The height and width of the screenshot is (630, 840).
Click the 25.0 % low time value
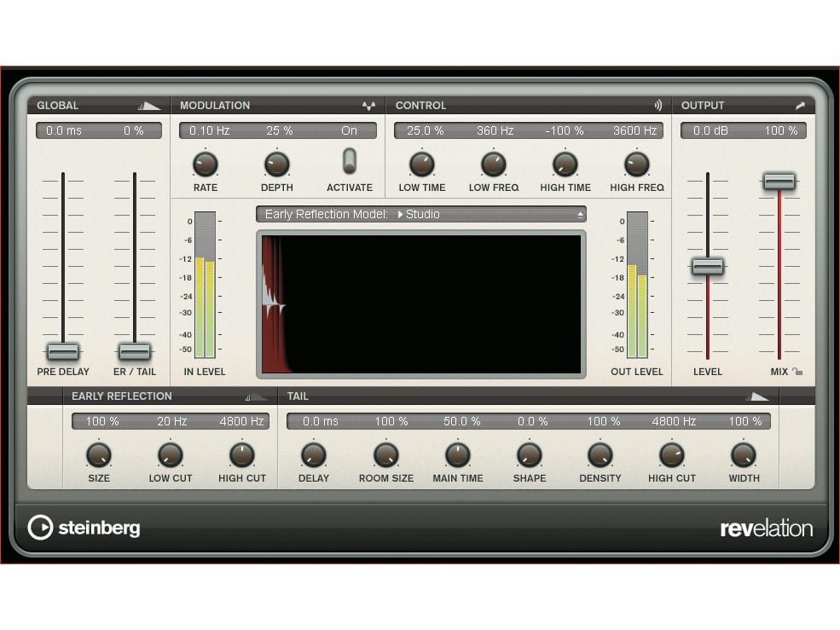point(426,130)
